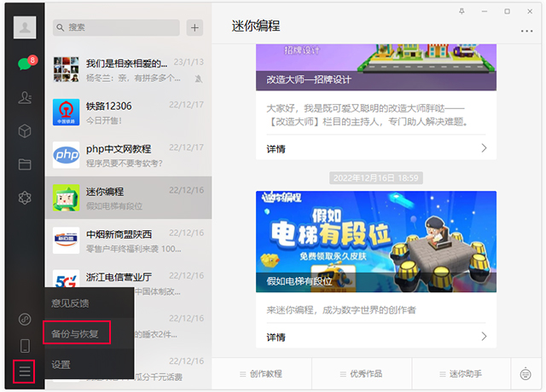The height and width of the screenshot is (392, 546).
Task: Open the Files folder sidebar icon
Action: [x=25, y=164]
